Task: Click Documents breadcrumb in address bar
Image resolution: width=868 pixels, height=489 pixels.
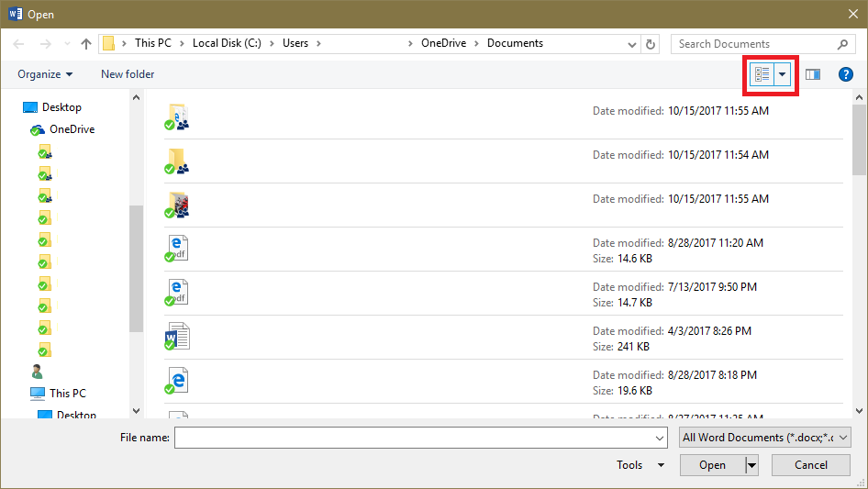Action: [515, 43]
